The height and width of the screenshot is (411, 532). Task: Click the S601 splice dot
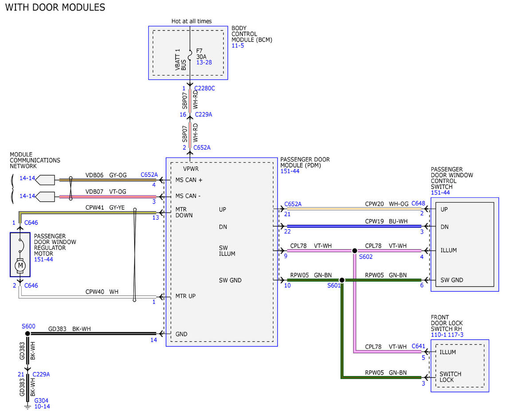point(342,280)
